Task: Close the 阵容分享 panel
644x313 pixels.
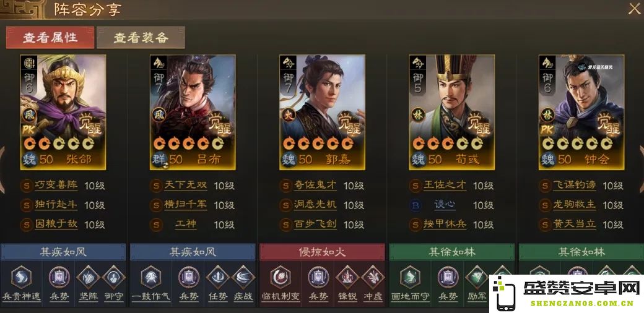Action: click(x=634, y=9)
